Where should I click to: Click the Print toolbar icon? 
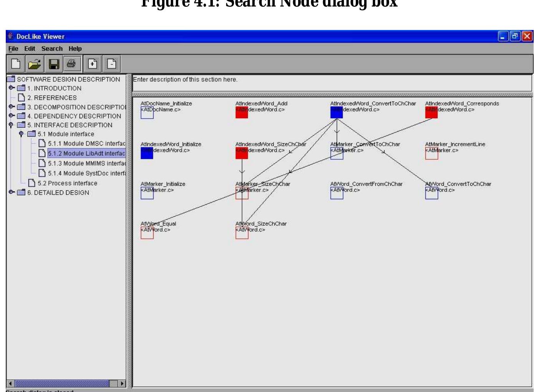tap(72, 64)
